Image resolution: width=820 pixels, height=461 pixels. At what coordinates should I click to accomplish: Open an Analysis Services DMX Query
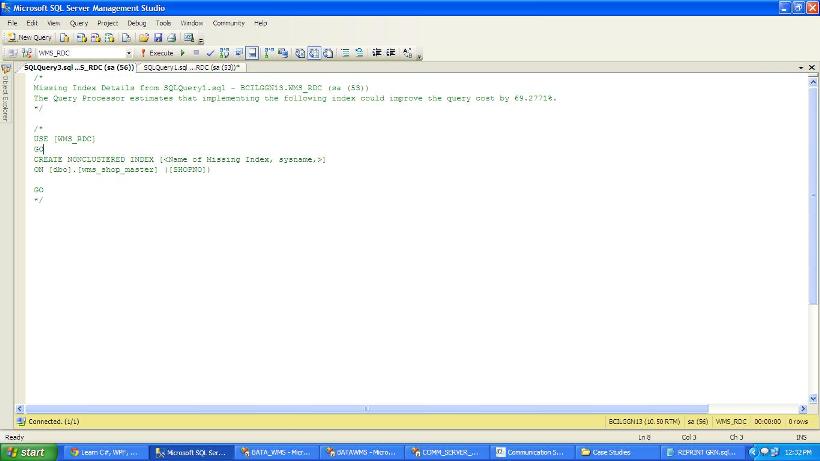[95, 38]
